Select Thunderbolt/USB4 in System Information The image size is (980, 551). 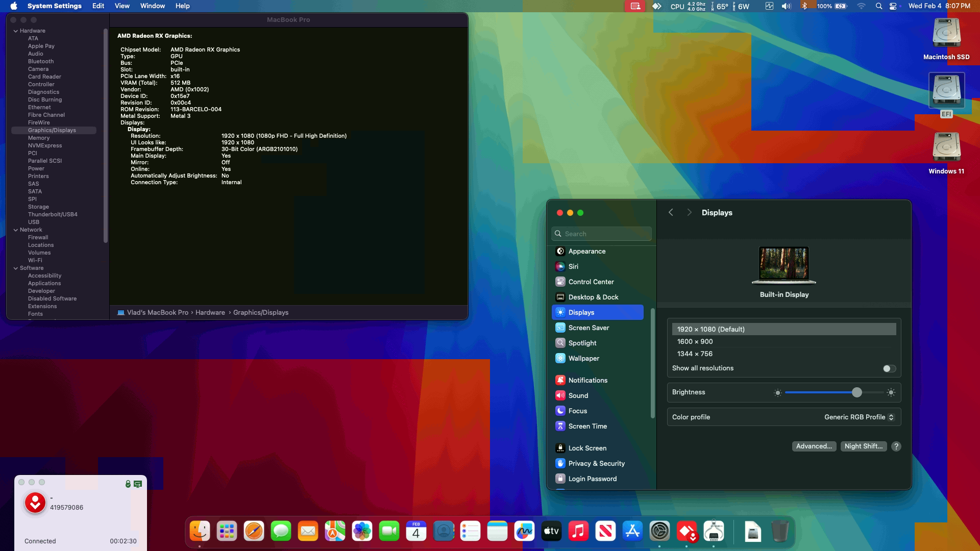pos(53,214)
